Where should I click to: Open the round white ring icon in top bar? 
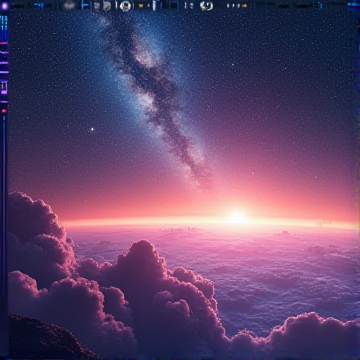coord(126,6)
